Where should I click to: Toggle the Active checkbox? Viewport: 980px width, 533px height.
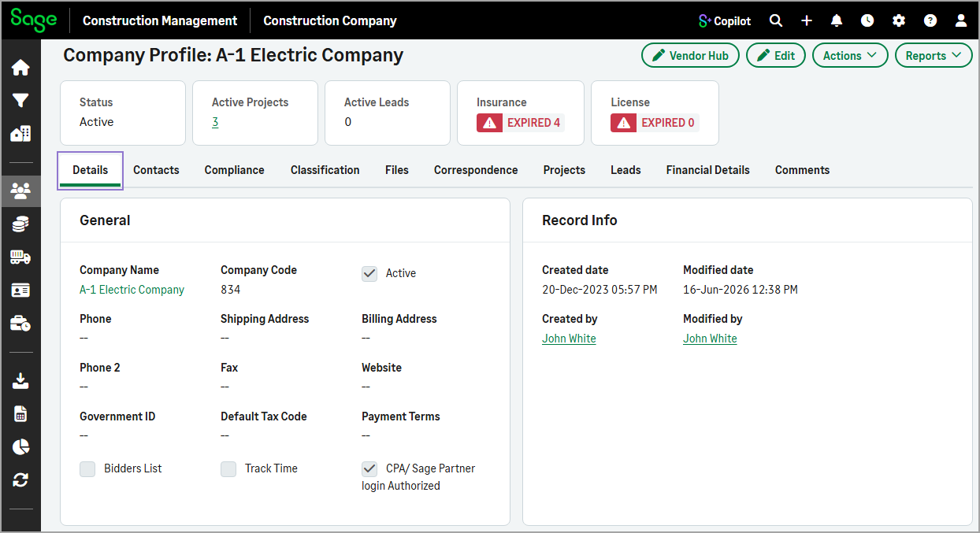[x=369, y=273]
